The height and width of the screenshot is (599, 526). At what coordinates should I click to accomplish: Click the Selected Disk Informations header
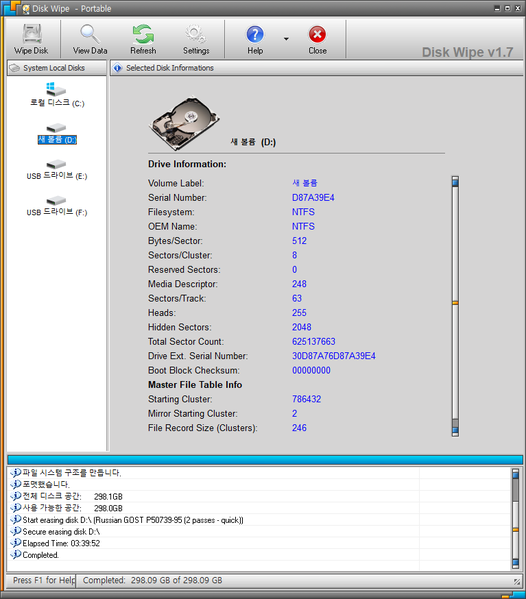(x=317, y=68)
